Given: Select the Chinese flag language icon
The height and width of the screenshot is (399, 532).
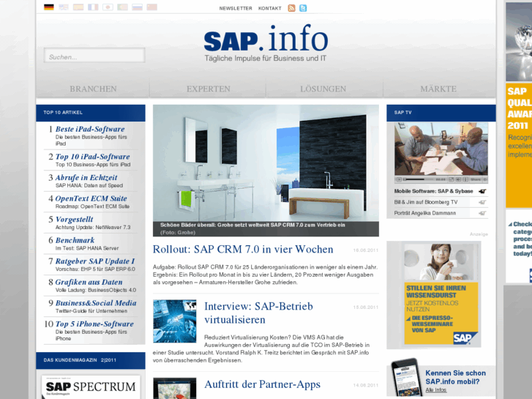Looking at the screenshot, I should click(x=151, y=7).
